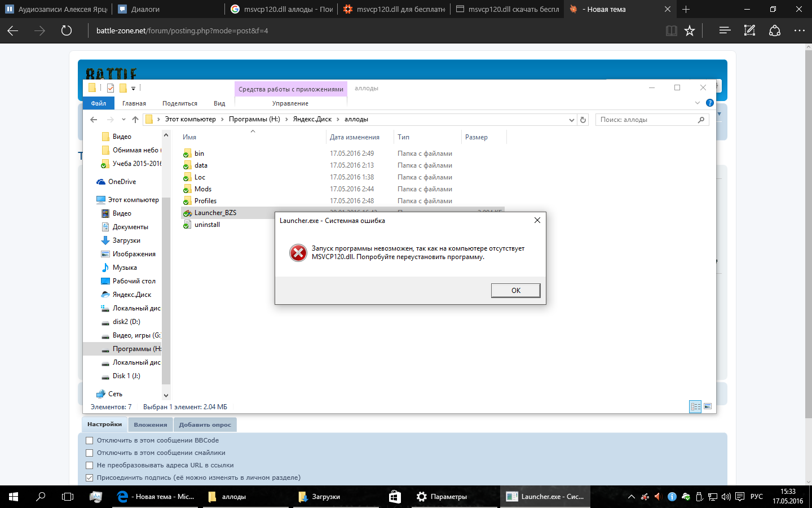Click the Explorer search field 'Поиск: аллоды'

pos(646,120)
